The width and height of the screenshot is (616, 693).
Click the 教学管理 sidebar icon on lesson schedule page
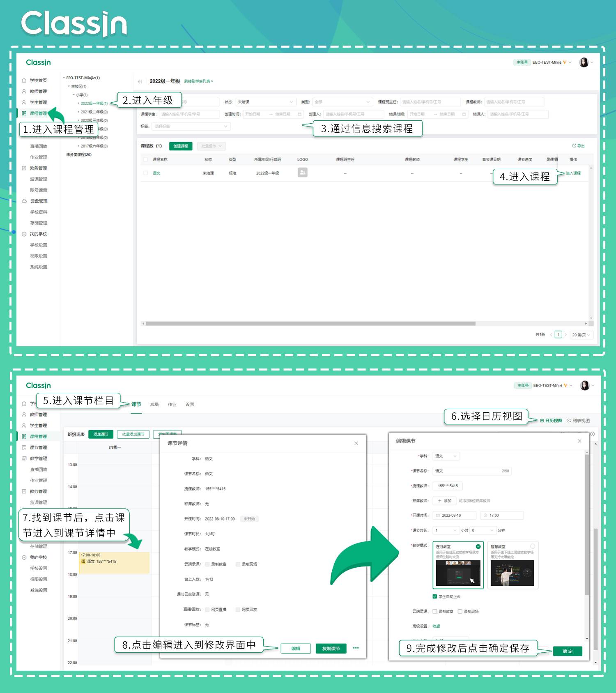[x=24, y=458]
